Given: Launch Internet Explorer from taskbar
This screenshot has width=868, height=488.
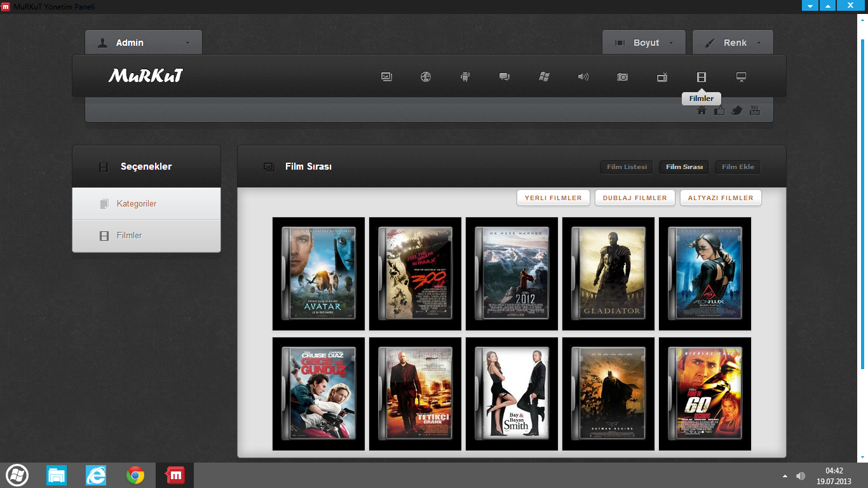Looking at the screenshot, I should click(x=96, y=475).
